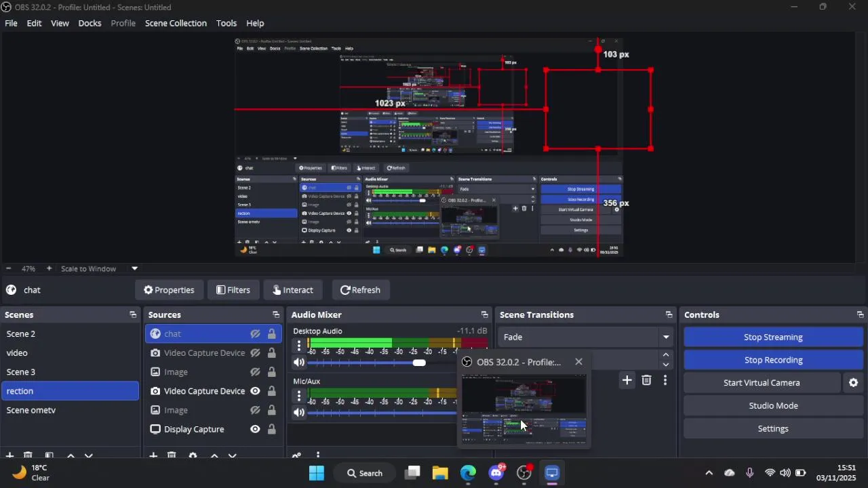
Task: Toggle lock on first Image source
Action: coord(271,372)
